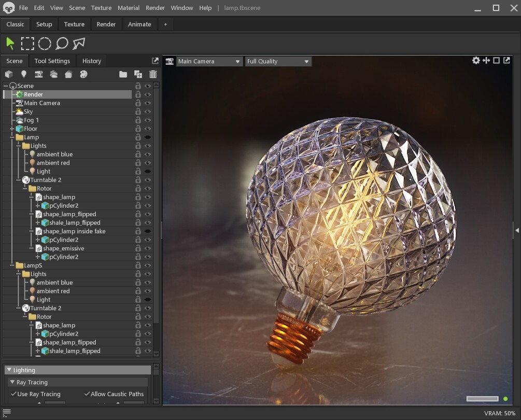The height and width of the screenshot is (420, 521).
Task: Maximize the viewport with square icon
Action: [x=497, y=61]
